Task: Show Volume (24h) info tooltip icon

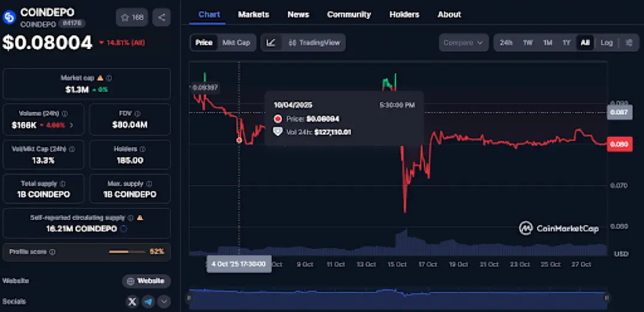Action: (x=65, y=114)
